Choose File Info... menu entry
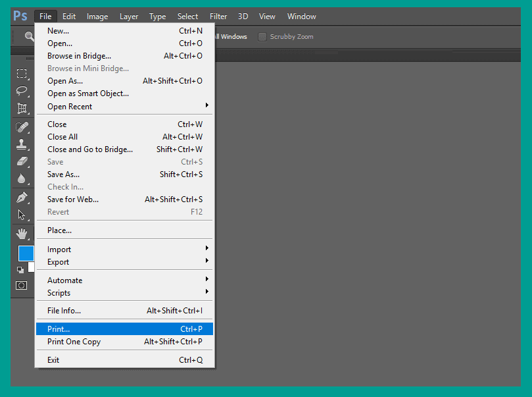The image size is (532, 397). 124,310
